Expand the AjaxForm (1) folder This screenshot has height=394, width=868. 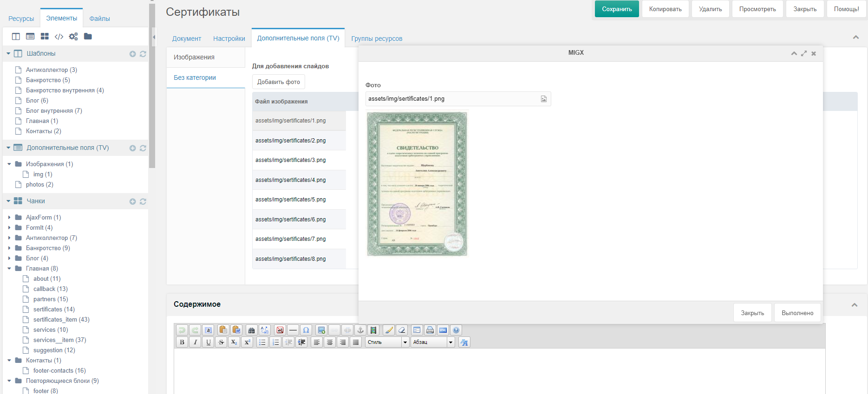tap(9, 217)
